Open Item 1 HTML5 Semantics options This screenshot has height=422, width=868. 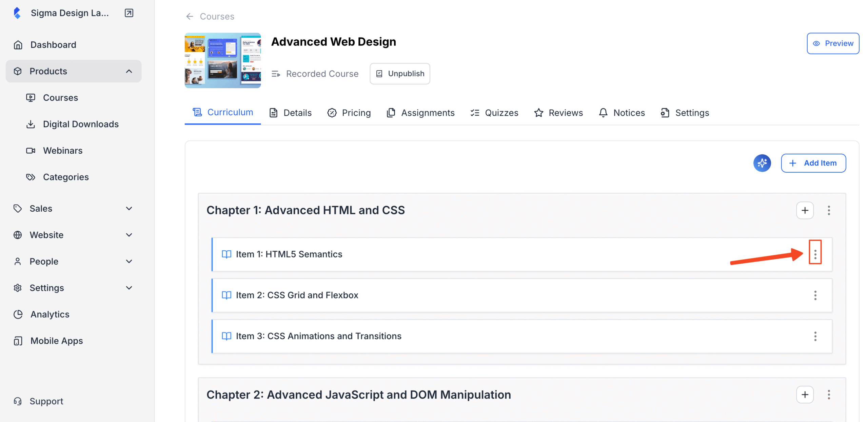(x=815, y=254)
